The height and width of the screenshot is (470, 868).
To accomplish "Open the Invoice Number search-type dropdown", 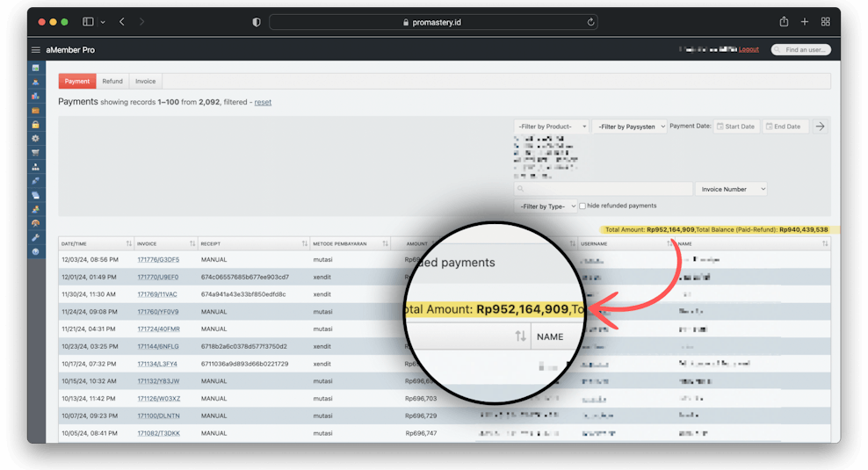I will click(x=731, y=189).
